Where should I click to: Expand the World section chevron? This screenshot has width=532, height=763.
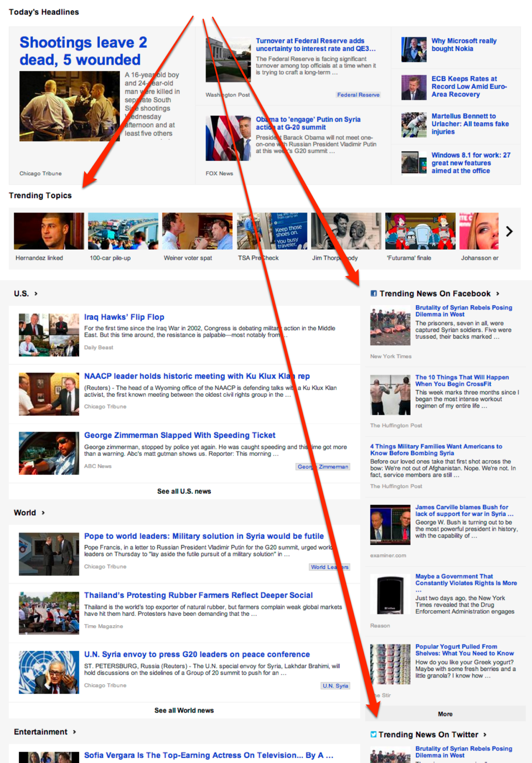pos(43,513)
